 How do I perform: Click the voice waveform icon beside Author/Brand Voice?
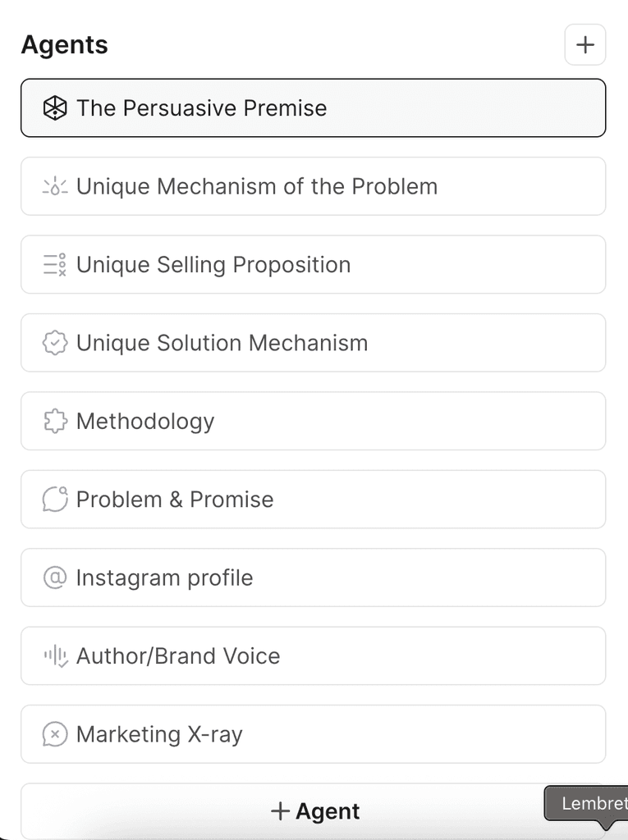coord(54,656)
